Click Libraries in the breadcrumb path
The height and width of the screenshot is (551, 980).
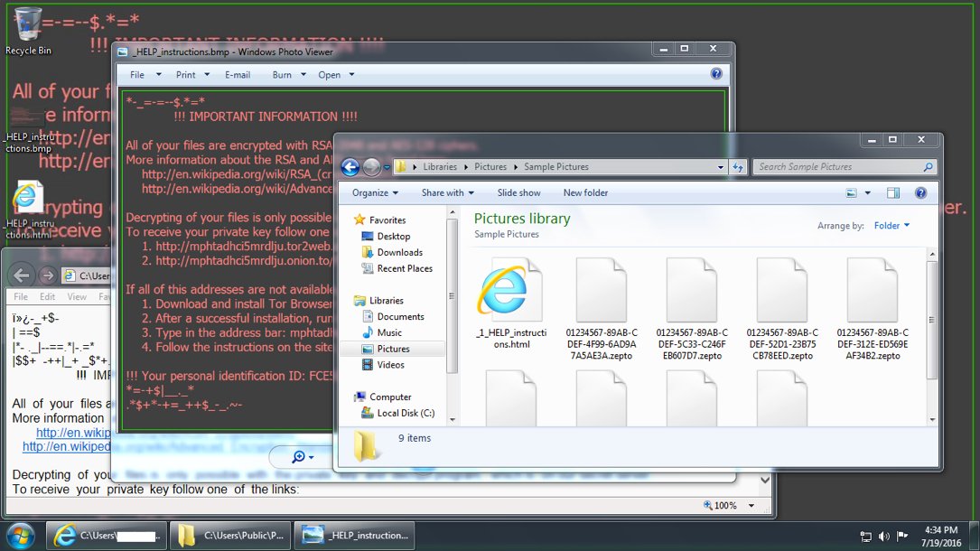click(439, 167)
